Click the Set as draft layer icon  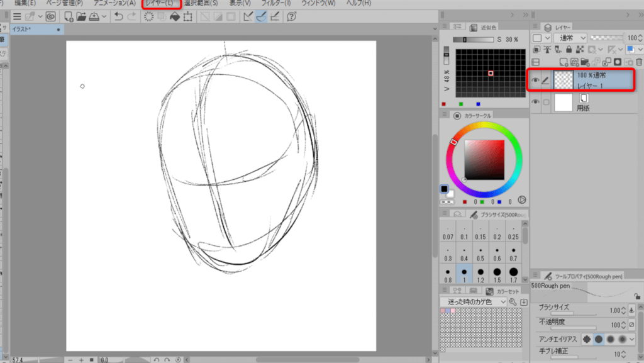(558, 49)
